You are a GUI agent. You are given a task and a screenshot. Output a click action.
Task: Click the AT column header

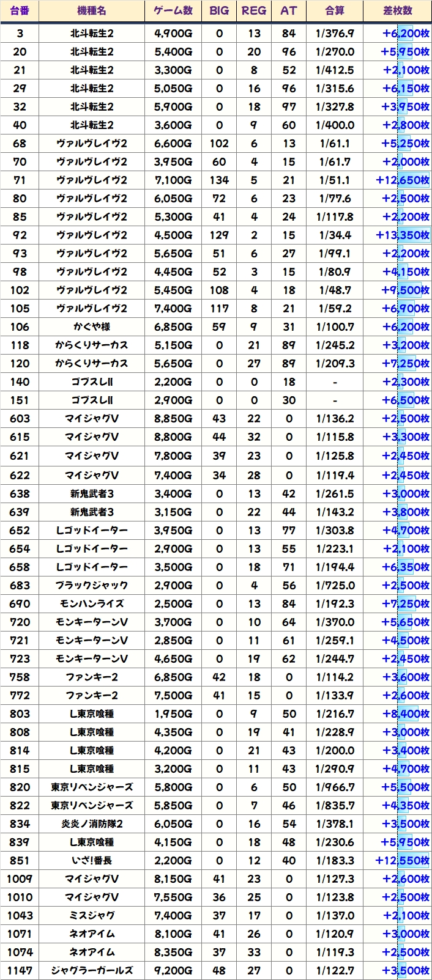(x=288, y=11)
